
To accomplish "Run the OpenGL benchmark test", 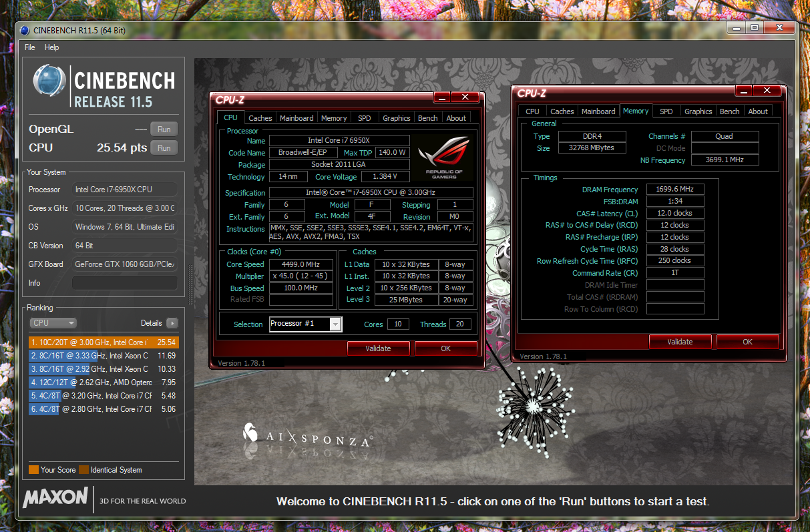I will tap(164, 129).
